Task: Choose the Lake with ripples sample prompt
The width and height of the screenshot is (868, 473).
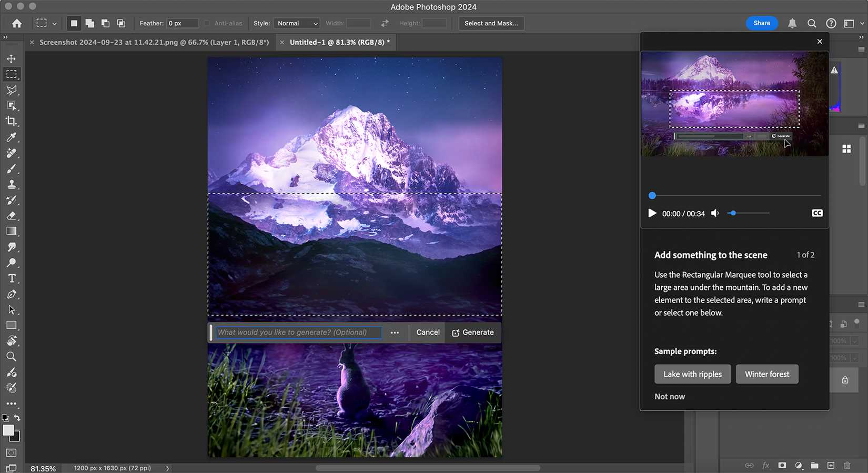Action: pos(692,374)
